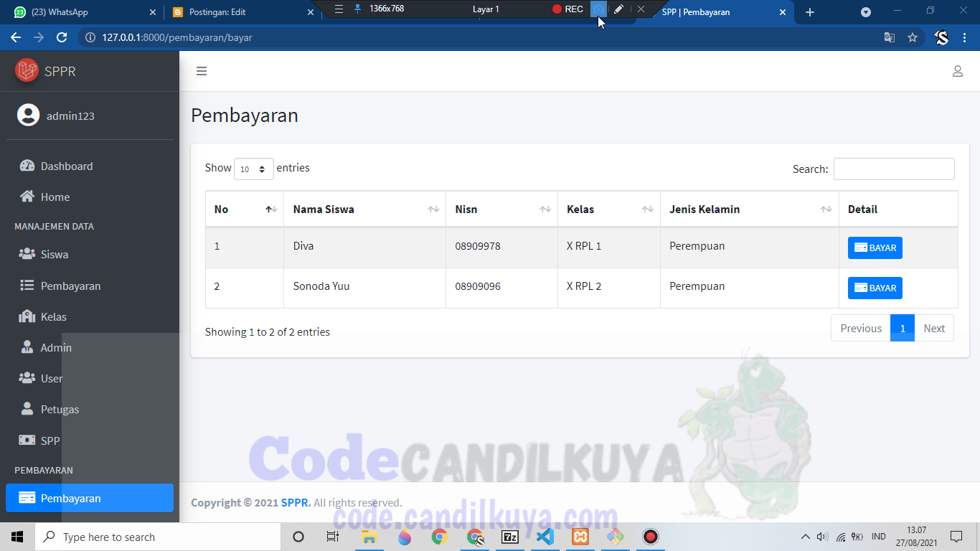Open the recorder bar hamburger menu
This screenshot has height=551, width=980.
point(339,9)
